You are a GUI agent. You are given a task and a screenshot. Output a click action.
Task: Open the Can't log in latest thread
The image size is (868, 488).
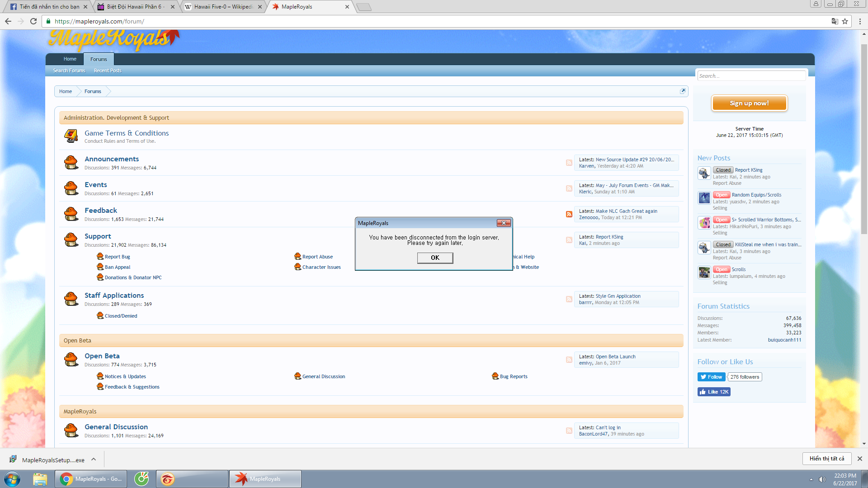[x=608, y=427]
